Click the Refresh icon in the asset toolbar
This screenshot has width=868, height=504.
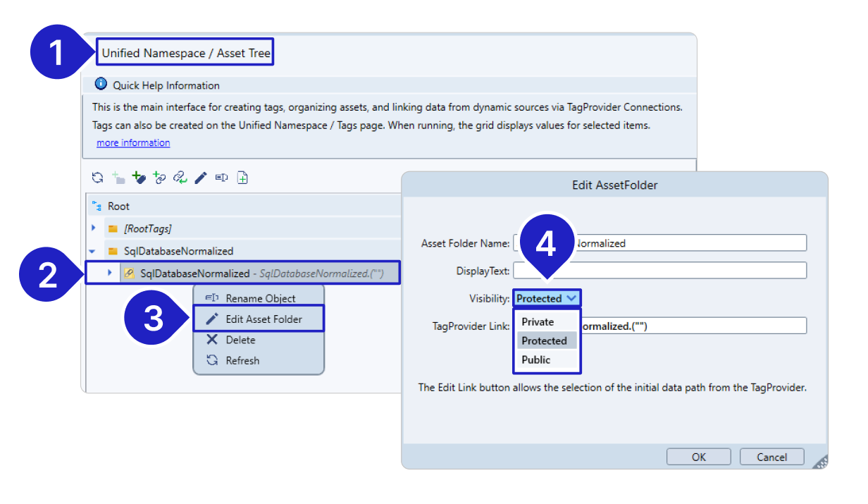(98, 178)
